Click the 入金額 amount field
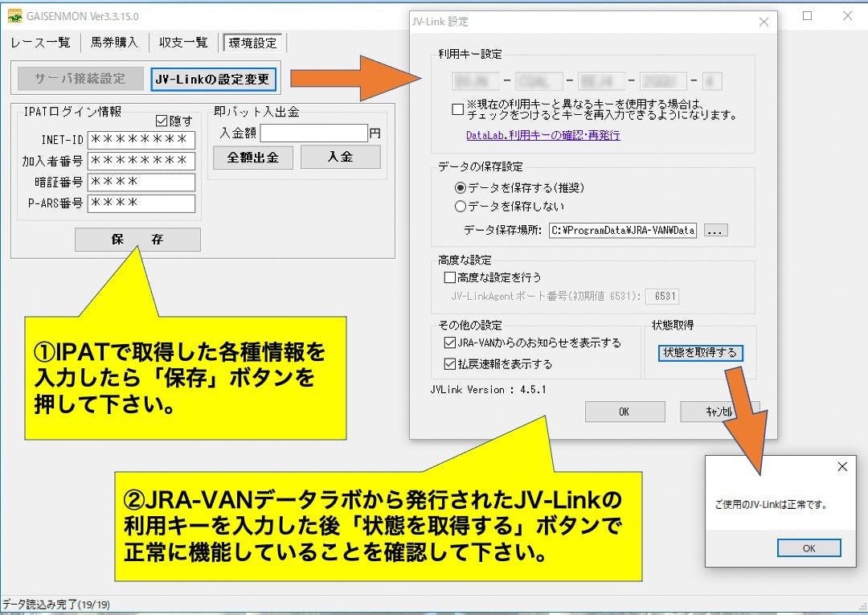Screen dimensions: 868x615 pyautogui.click(x=314, y=133)
